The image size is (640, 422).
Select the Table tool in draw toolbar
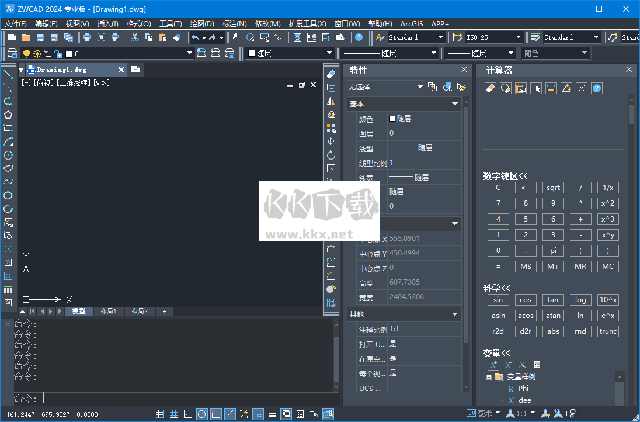point(8,290)
